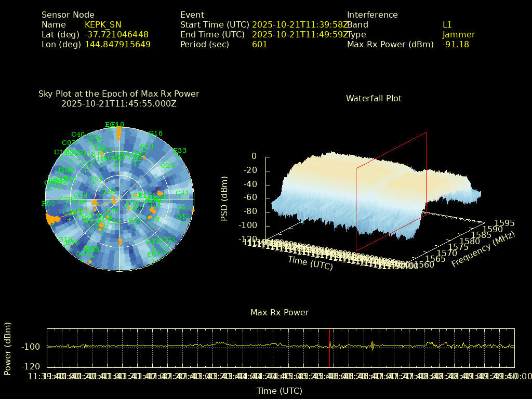Image resolution: width=532 pixels, height=399 pixels.
Task: Select the E33 satellite marker
Action: (180, 151)
